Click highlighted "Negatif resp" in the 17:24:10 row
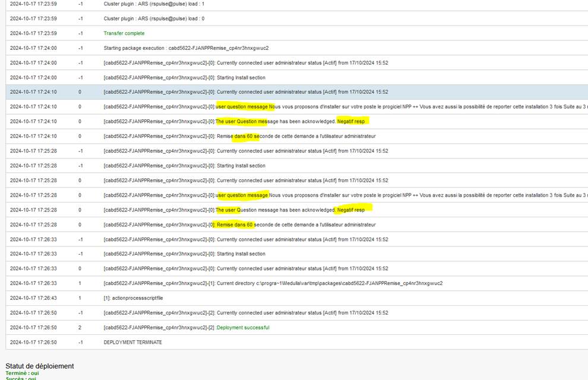 coord(352,121)
